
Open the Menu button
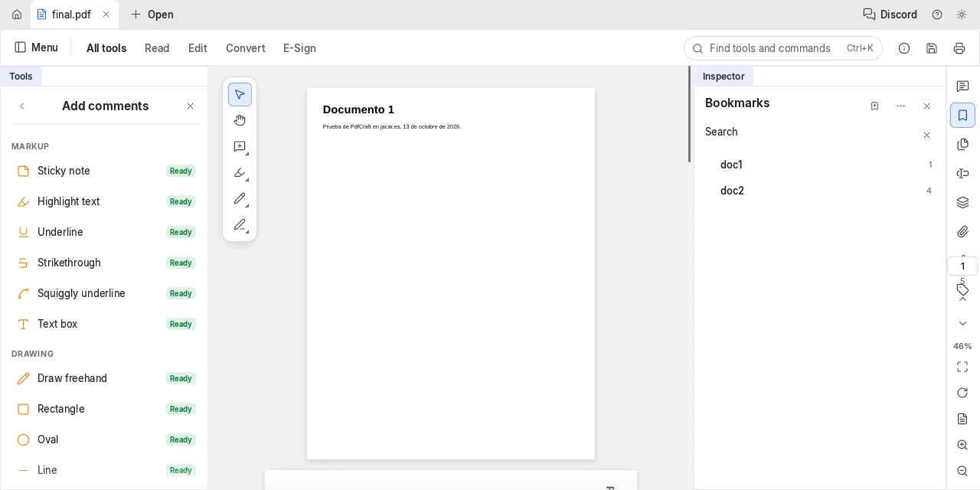click(36, 47)
